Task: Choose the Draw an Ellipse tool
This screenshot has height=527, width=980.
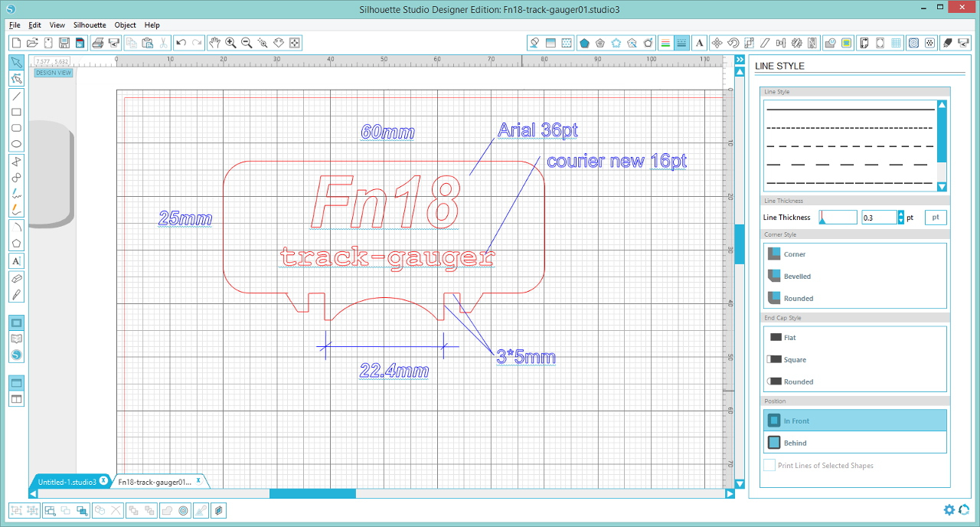Action: pyautogui.click(x=16, y=144)
